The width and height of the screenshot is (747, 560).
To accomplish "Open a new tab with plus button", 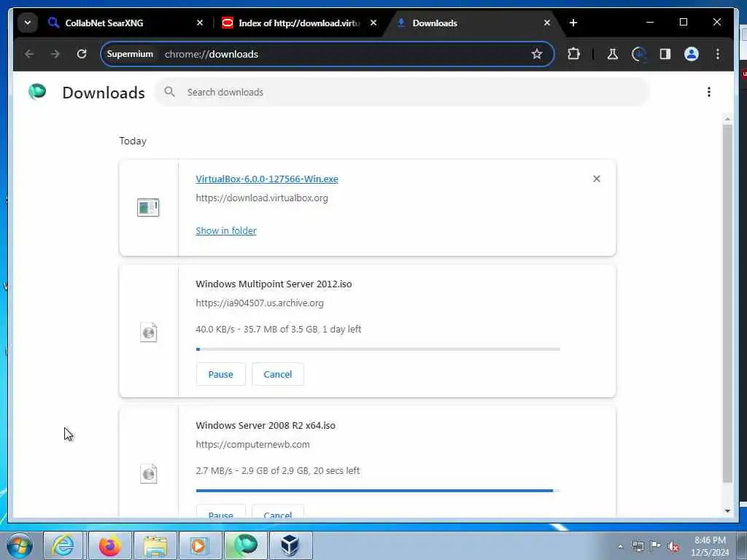I will [573, 23].
